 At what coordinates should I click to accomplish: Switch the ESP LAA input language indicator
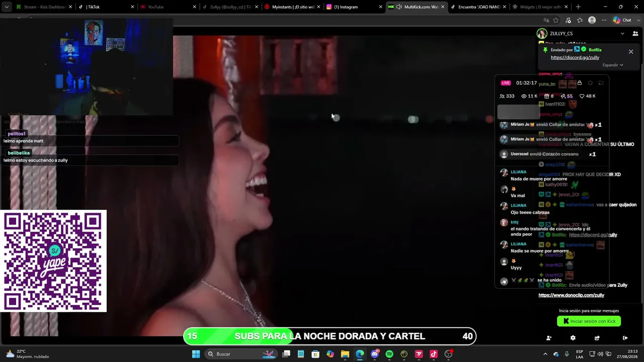pyautogui.click(x=580, y=354)
